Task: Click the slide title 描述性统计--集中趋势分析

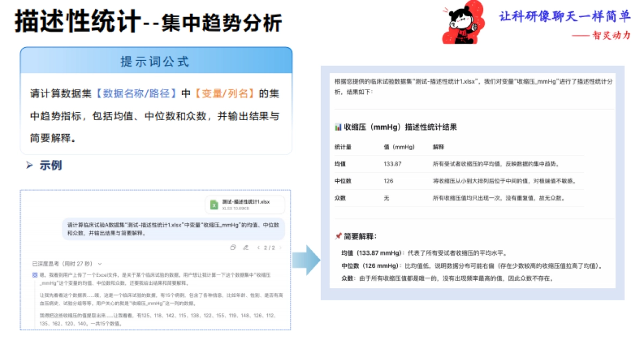Action: click(150, 23)
